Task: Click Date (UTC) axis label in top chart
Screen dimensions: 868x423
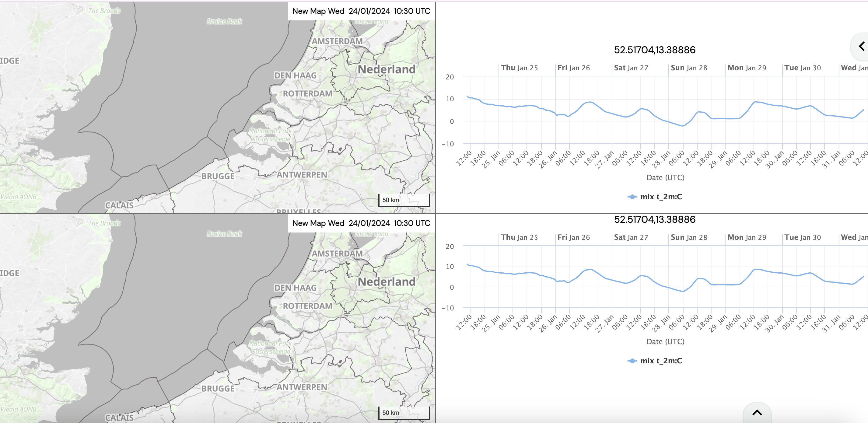Action: pos(665,178)
